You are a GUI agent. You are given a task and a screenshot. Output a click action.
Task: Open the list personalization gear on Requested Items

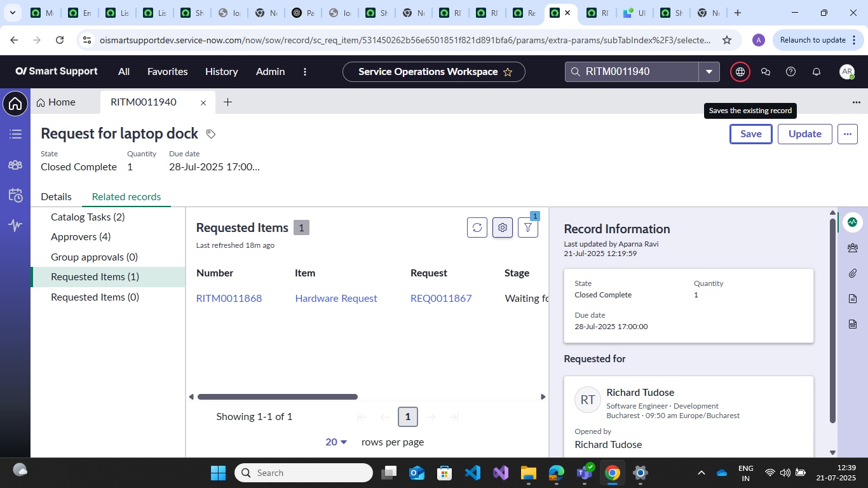point(502,227)
